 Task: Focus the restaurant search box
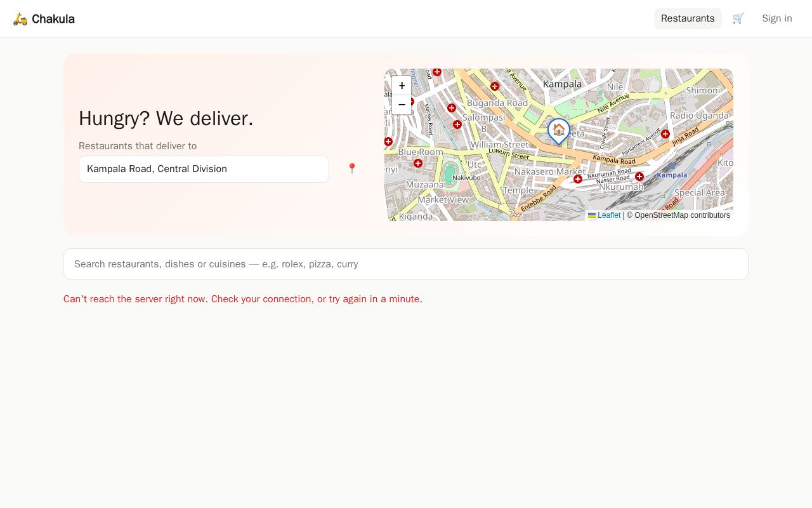(406, 264)
